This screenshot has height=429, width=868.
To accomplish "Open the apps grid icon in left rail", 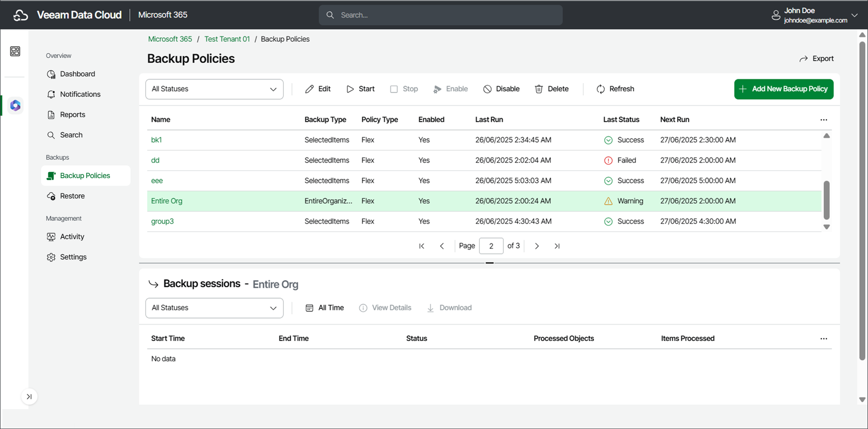I will click(15, 51).
